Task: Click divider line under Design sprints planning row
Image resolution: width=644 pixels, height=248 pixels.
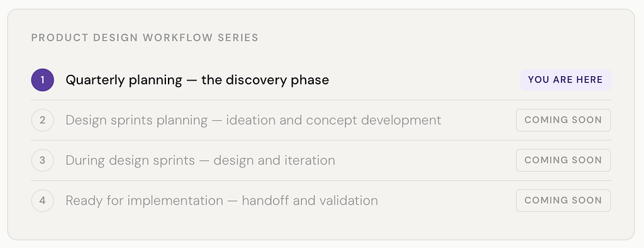Action: coord(321,140)
